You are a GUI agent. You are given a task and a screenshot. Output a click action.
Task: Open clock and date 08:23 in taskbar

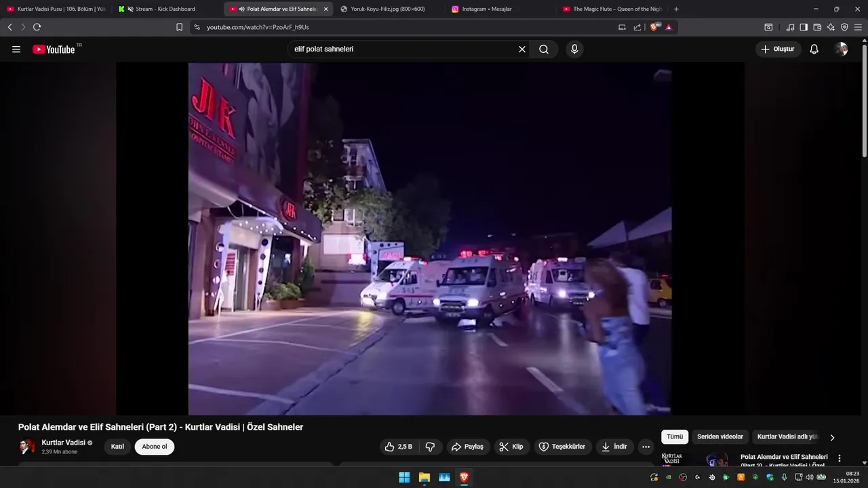(848, 477)
